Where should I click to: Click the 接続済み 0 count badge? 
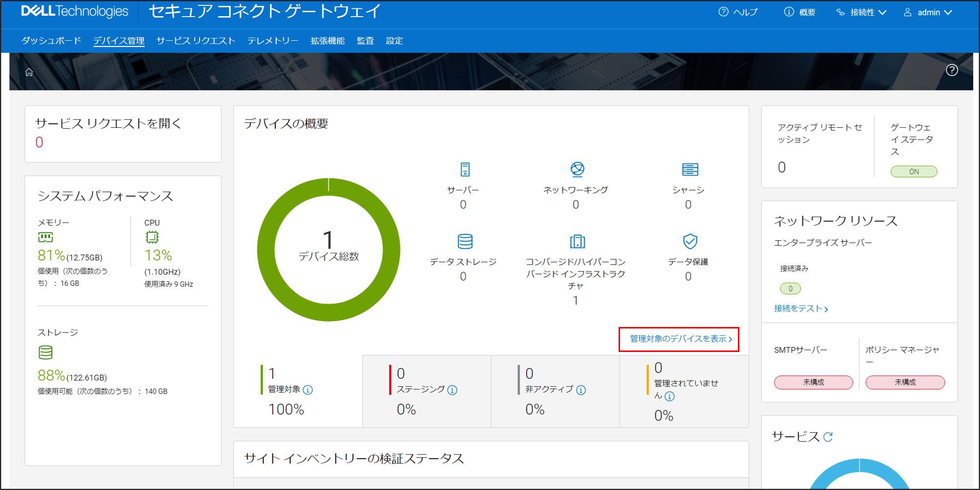coord(790,288)
